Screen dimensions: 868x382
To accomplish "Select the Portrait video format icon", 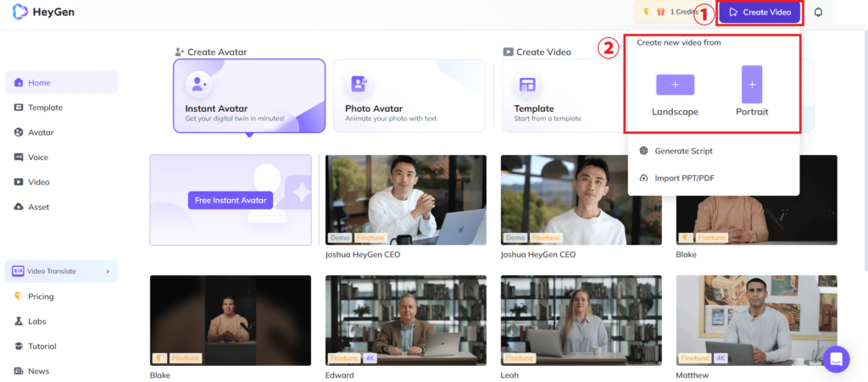I will [x=752, y=85].
